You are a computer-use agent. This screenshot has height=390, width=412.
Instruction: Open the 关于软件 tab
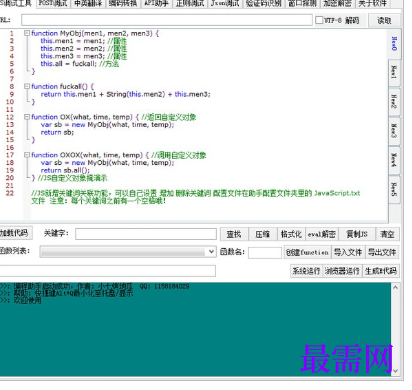pyautogui.click(x=372, y=4)
